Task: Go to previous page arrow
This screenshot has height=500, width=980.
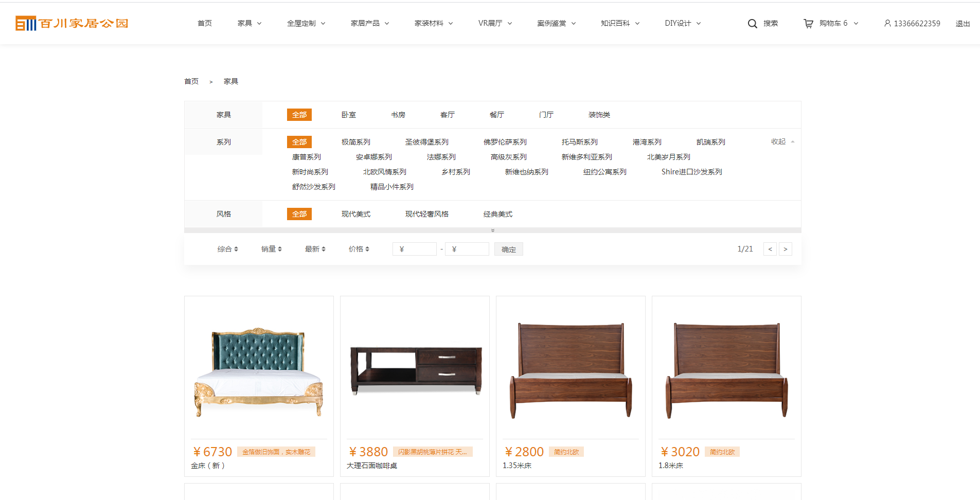Action: 770,249
